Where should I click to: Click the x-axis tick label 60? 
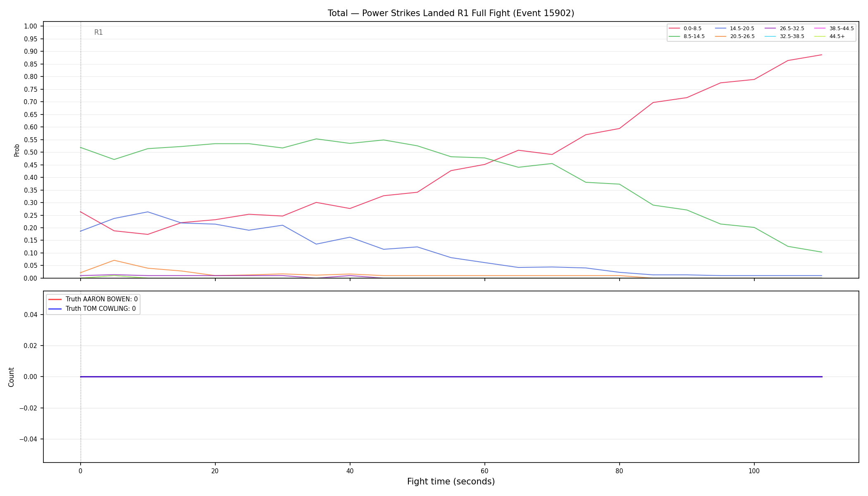click(x=484, y=471)
